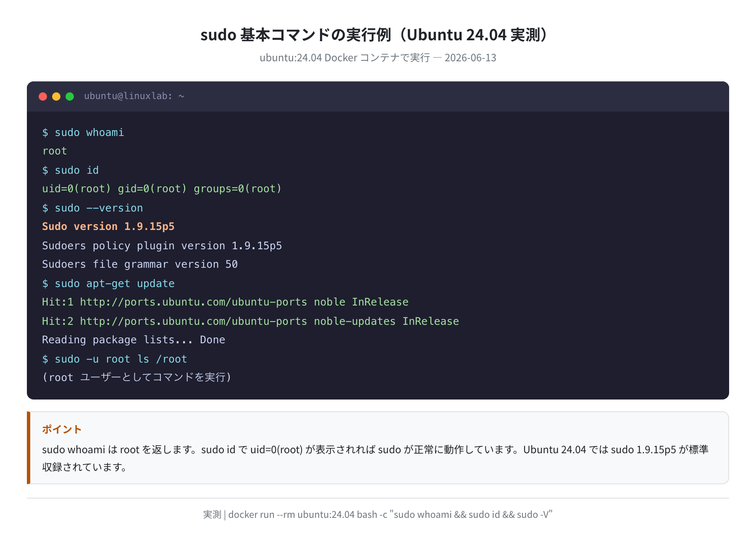Click 'Sudoers policy plugin version 1.9.15p5' line

pos(162,246)
